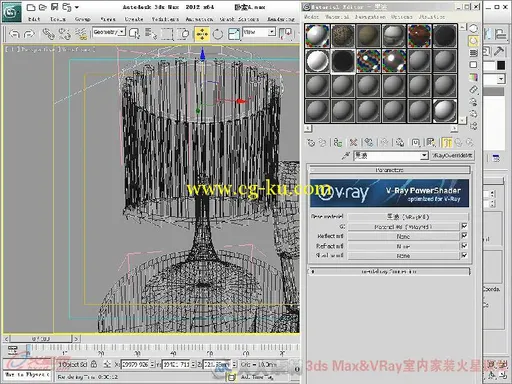Toggle the Window/Crossing selection icon
Viewport: 512px width, 384px height.
(184, 34)
